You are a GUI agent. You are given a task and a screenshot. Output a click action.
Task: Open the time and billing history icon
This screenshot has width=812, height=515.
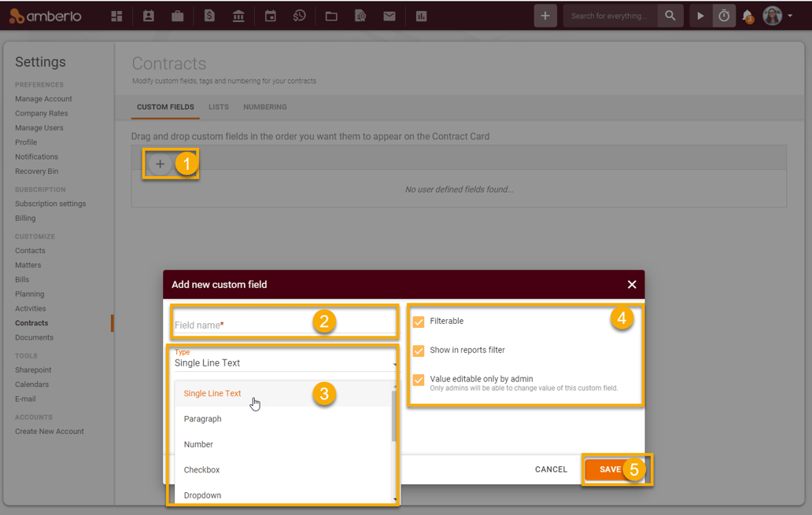[x=299, y=16]
